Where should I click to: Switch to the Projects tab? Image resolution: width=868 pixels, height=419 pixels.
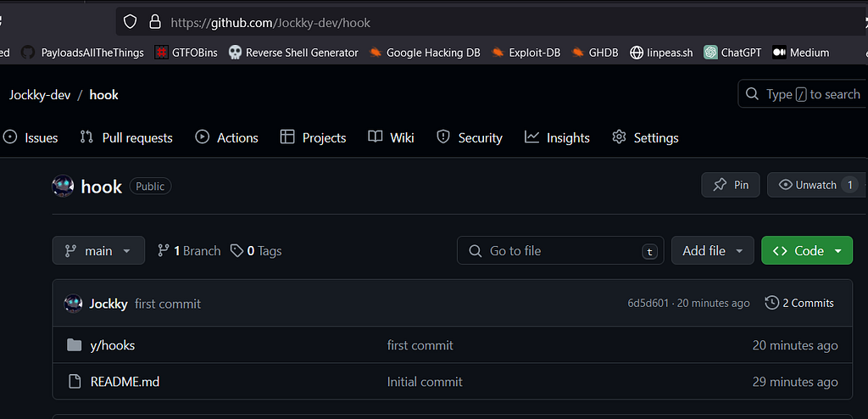[314, 137]
